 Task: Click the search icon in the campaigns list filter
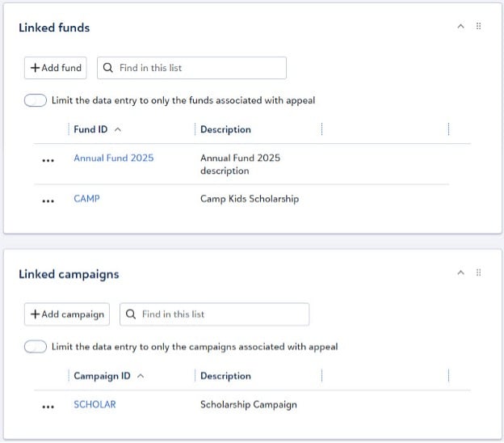131,314
